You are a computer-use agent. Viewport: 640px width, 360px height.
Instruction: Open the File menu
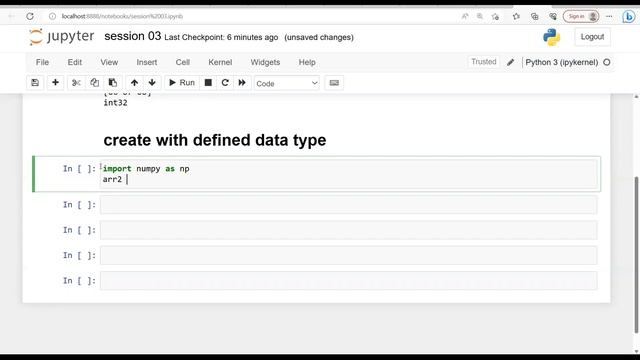tap(42, 62)
